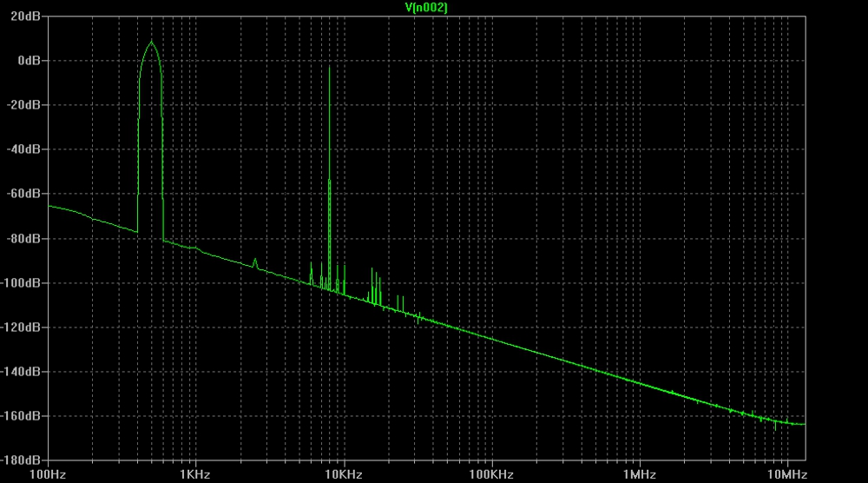Select the -20dB axis tick label
Viewport: 868px width, 483px height.
(27, 105)
